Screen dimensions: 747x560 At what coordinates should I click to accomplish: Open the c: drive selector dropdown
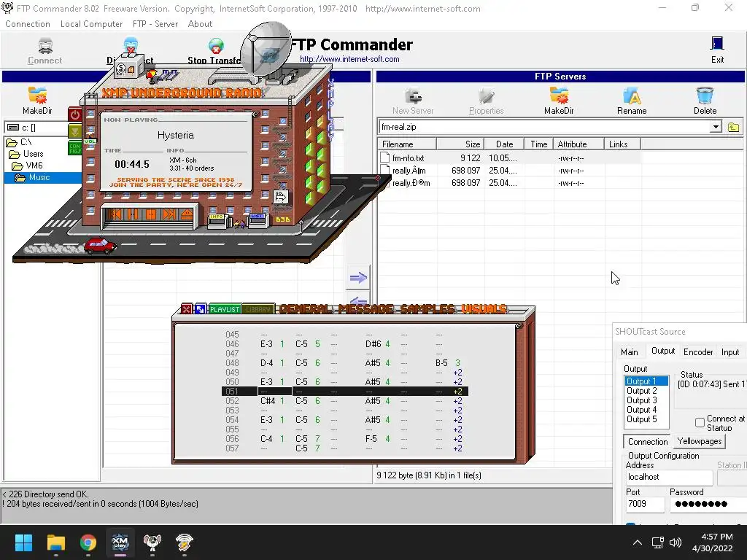tap(36, 128)
